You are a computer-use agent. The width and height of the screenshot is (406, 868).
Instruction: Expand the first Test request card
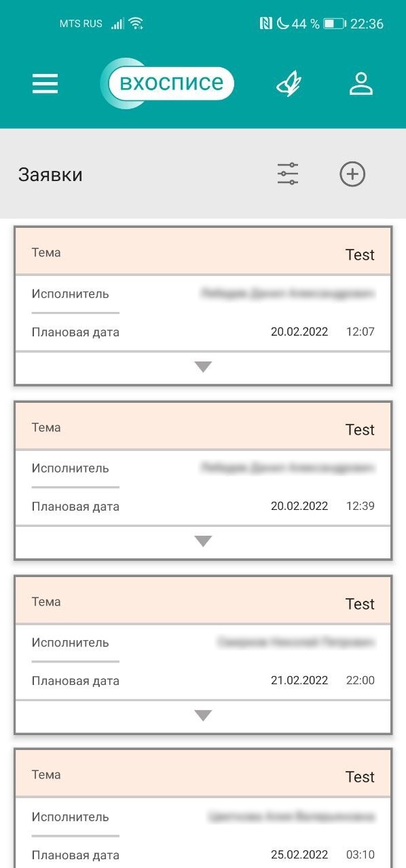pos(202,366)
